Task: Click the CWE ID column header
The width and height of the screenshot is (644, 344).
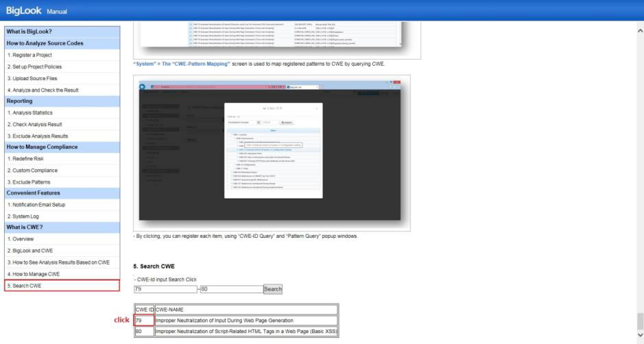Action: tap(144, 310)
